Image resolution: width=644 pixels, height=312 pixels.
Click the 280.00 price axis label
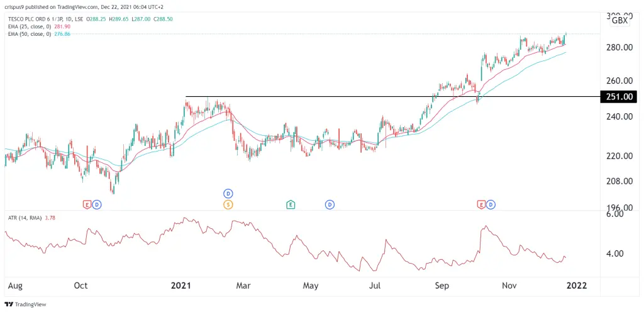[620, 48]
